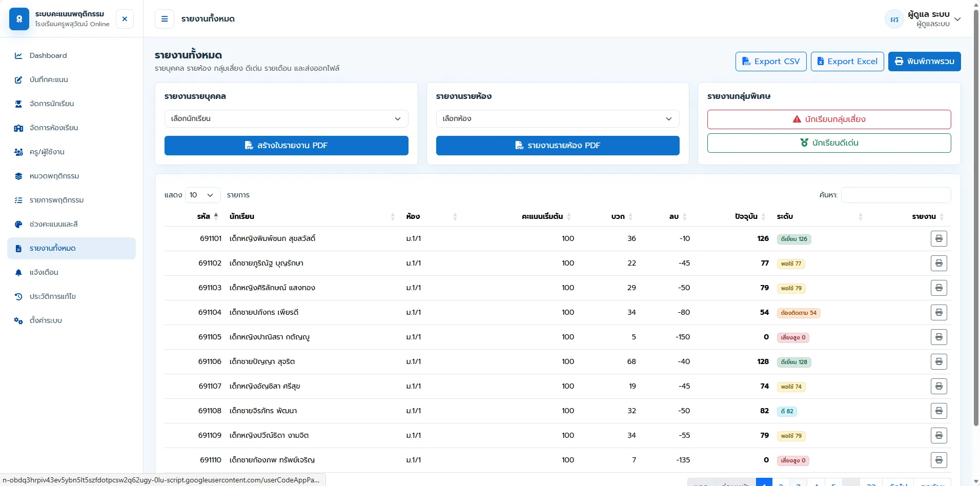Click พิมพ์ภาพรวม print overview button
Image resolution: width=980 pixels, height=486 pixels.
coord(924,62)
